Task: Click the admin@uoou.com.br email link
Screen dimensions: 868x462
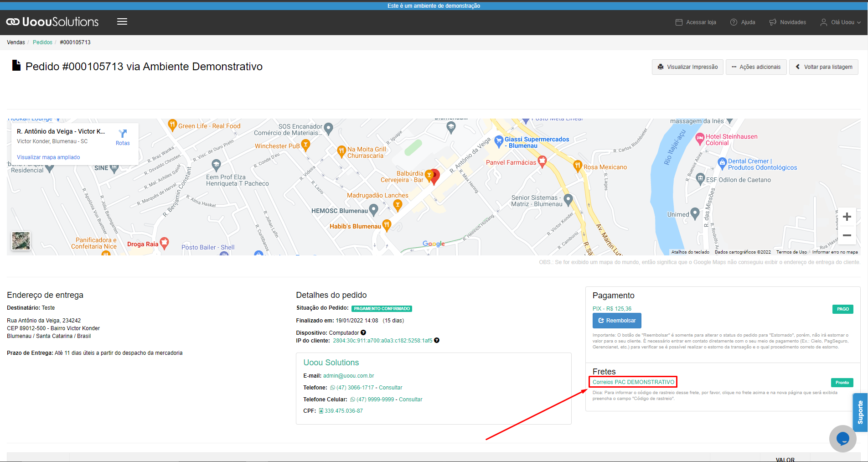Action: coord(348,376)
